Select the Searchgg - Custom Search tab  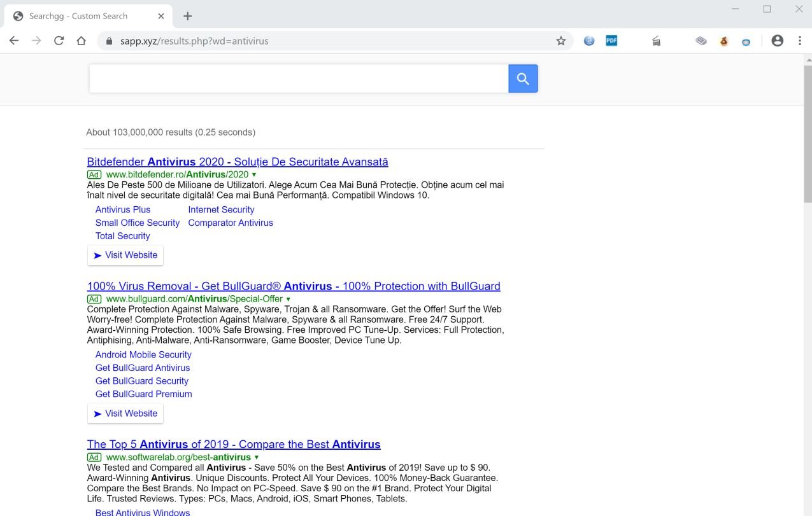[x=89, y=17]
